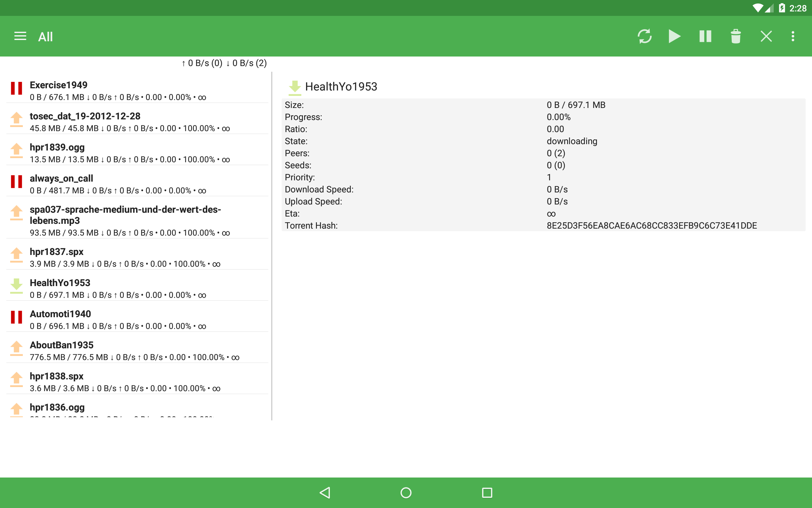Tap the 0 B / 696.1 MB stats line
The image size is (812, 508).
[118, 326]
